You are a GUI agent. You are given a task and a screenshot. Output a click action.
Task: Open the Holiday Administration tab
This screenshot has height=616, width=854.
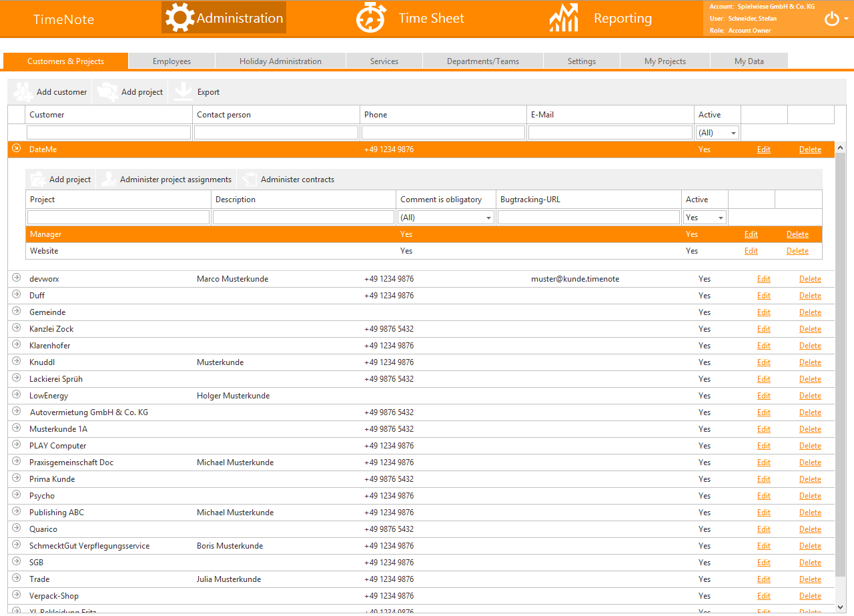tap(280, 61)
